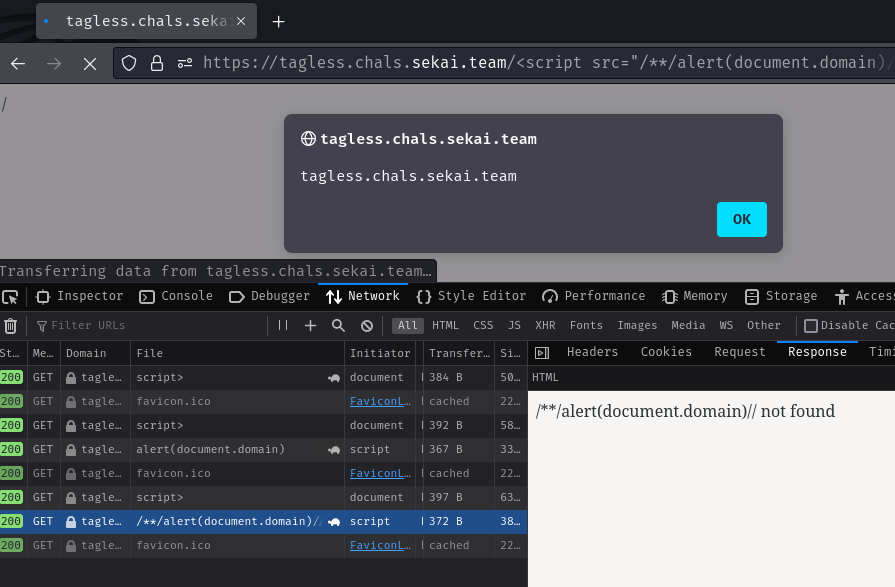This screenshot has height=587, width=895.
Task: Show the Headers tab
Action: pyautogui.click(x=592, y=352)
